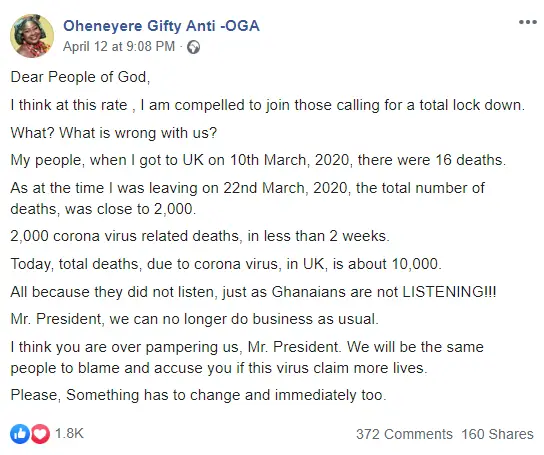This screenshot has width=544, height=455.
Task: Open Oheneyere Gifty Anti's profile picture
Action: pos(32,36)
